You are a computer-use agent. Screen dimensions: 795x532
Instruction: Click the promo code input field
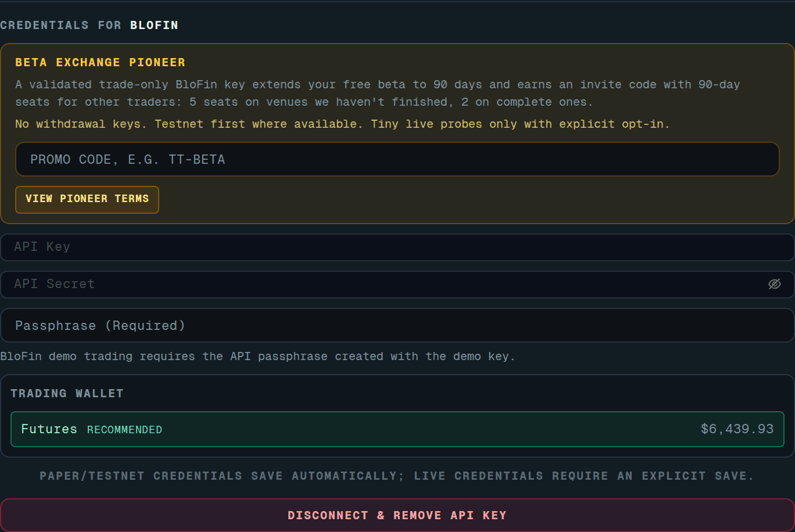(397, 159)
